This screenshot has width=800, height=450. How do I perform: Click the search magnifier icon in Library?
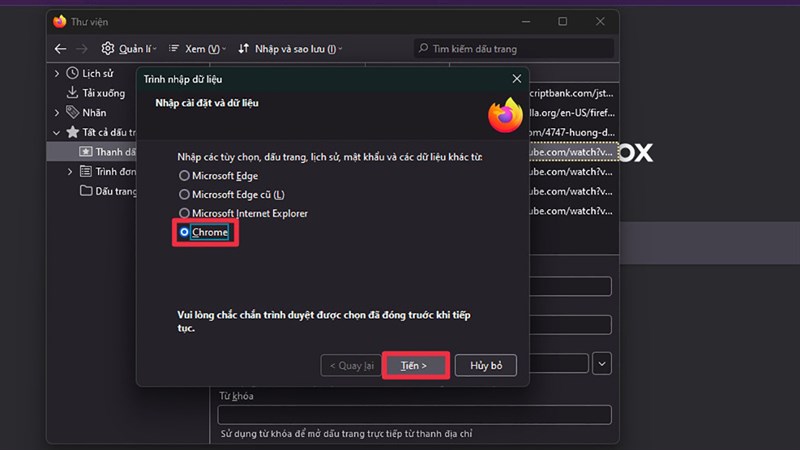tap(423, 48)
